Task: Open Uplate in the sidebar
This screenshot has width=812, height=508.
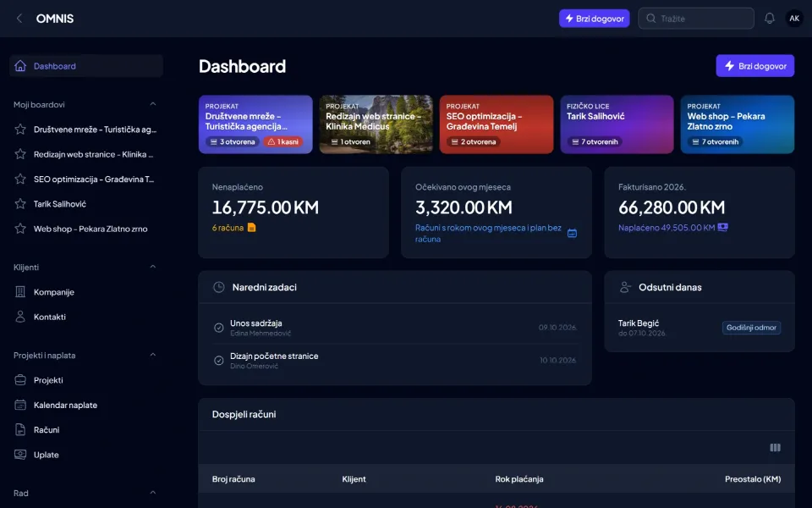Action: tap(86, 455)
